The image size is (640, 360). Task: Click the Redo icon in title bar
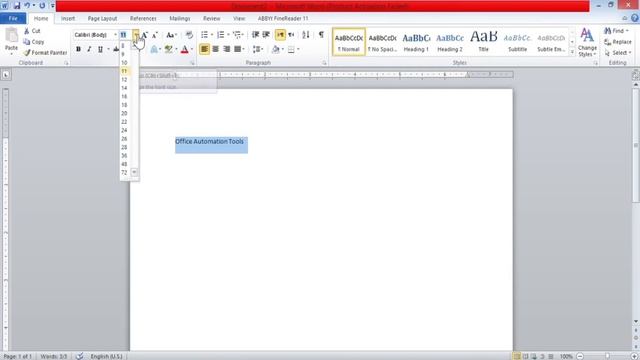pyautogui.click(x=42, y=6)
